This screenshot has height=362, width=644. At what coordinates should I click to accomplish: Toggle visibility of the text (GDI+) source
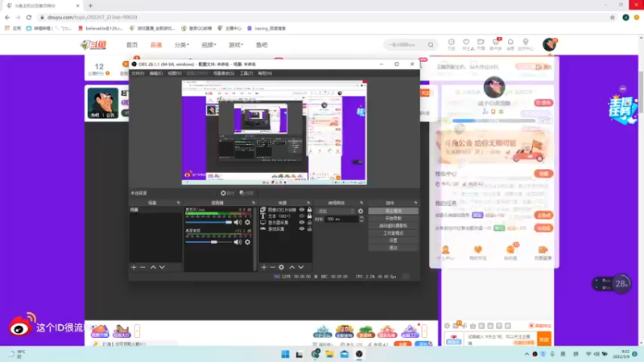click(x=302, y=216)
